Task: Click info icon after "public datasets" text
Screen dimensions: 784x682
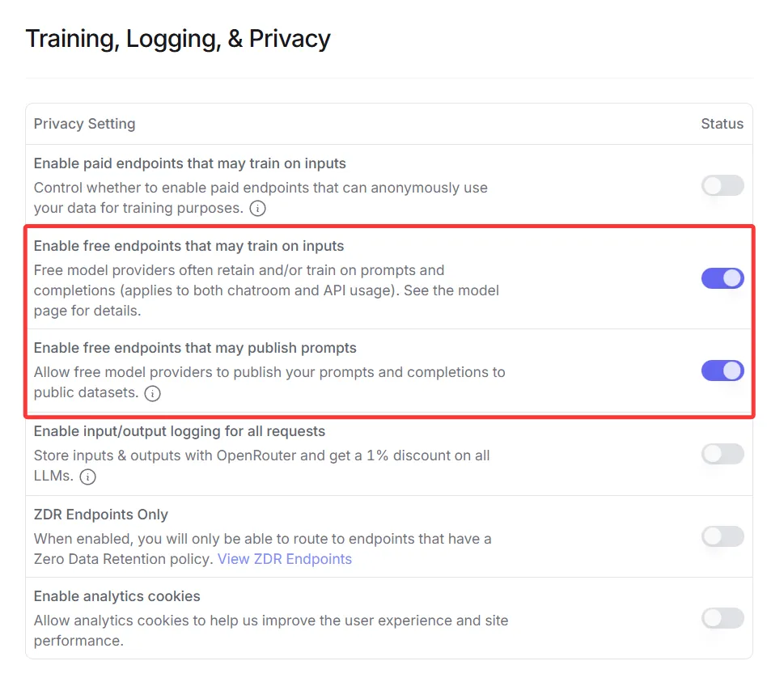Action: [x=152, y=394]
